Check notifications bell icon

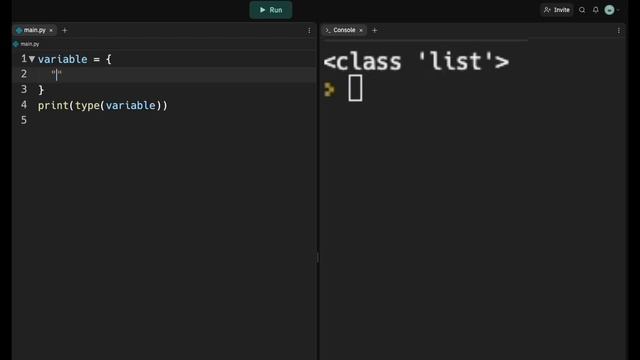coord(596,10)
